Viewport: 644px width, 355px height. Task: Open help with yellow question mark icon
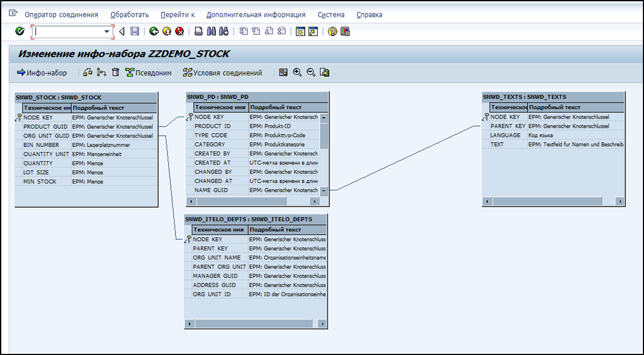coord(332,32)
